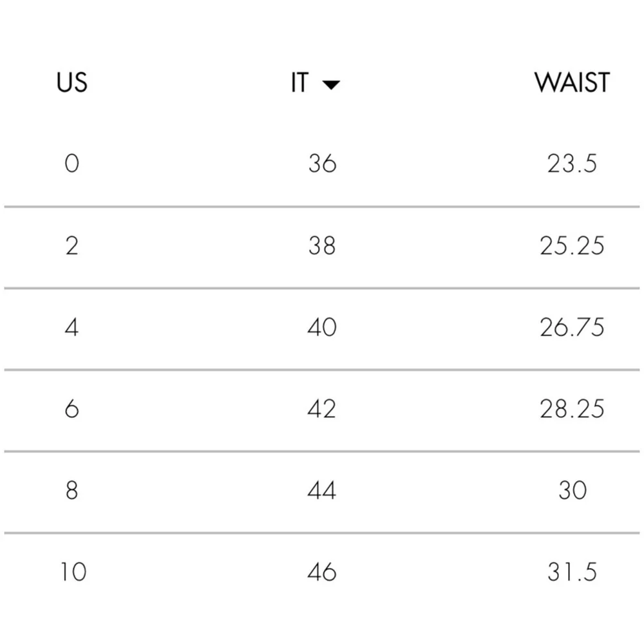This screenshot has width=644, height=644.
Task: Select US size 8 cell
Action: click(72, 491)
